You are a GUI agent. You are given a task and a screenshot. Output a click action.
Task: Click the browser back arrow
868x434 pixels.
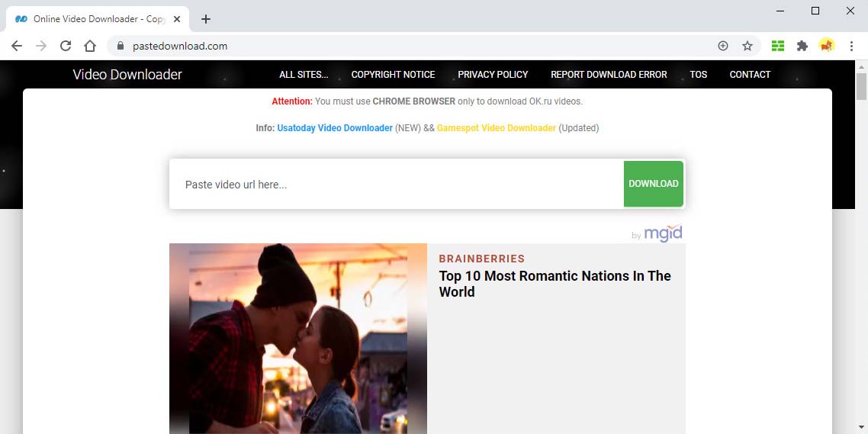17,46
